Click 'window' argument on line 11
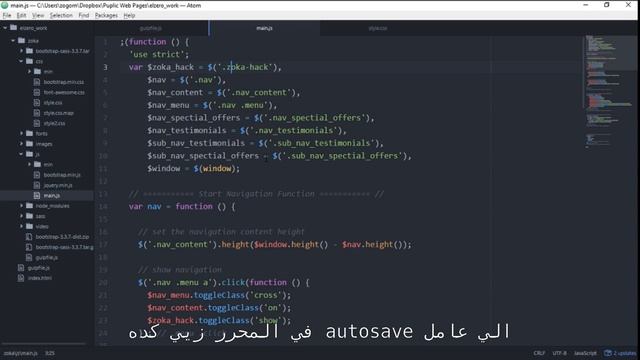Viewport: 640px width, 360px height. point(217,168)
